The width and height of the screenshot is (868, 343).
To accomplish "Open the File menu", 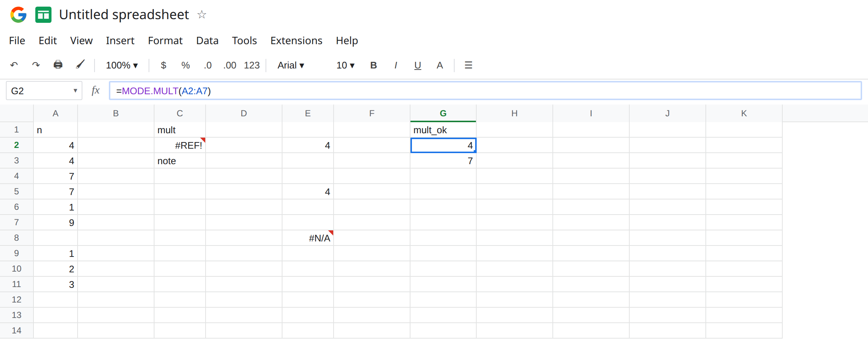I will tap(17, 40).
